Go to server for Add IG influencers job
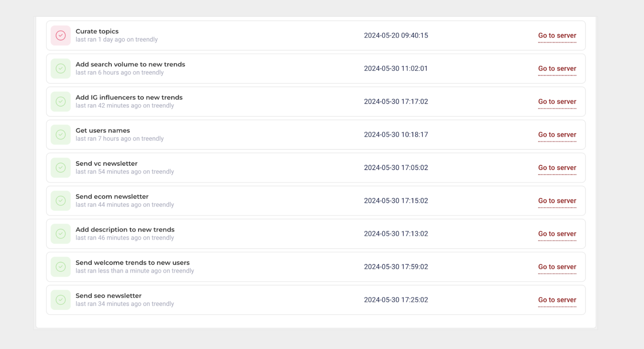The width and height of the screenshot is (644, 349). click(557, 102)
